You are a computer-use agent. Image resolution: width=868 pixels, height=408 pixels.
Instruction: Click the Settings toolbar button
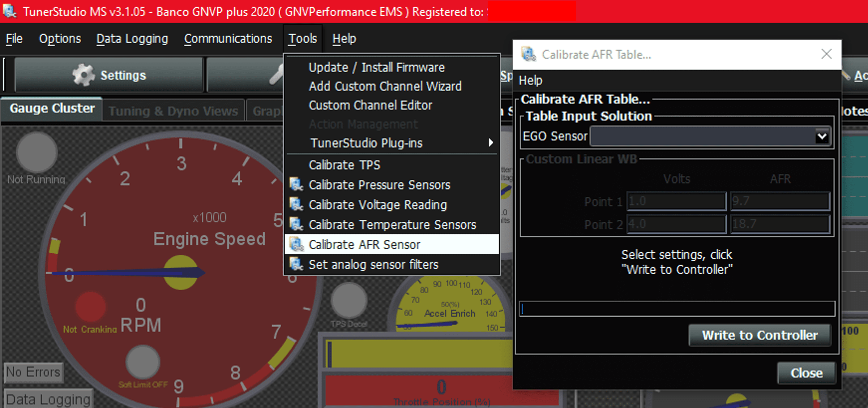pos(109,75)
